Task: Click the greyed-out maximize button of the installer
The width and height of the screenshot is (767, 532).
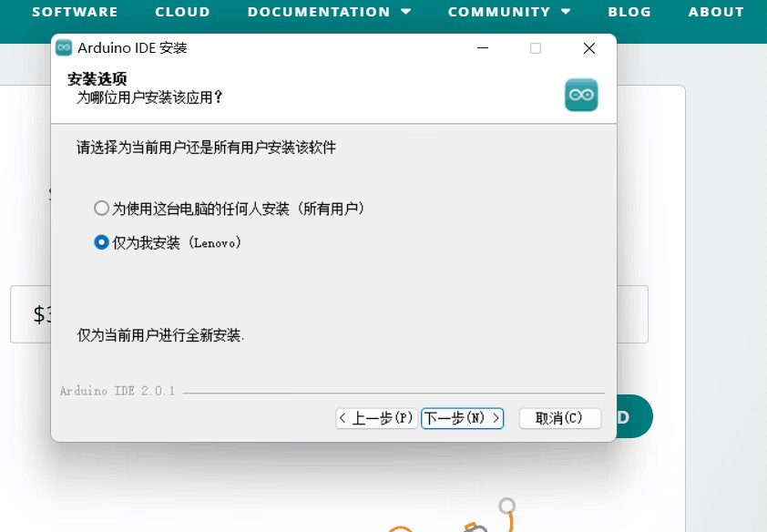Action: click(x=536, y=48)
